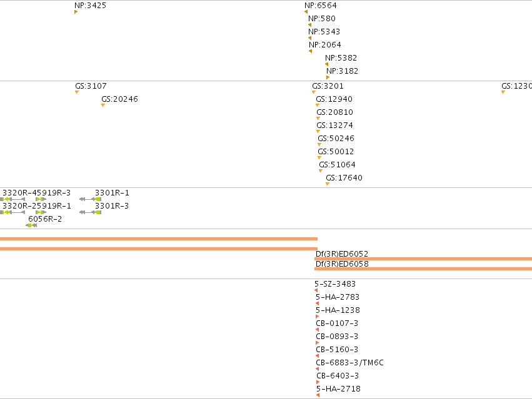Click the arrow marker under NP:3182

[x=328, y=77]
